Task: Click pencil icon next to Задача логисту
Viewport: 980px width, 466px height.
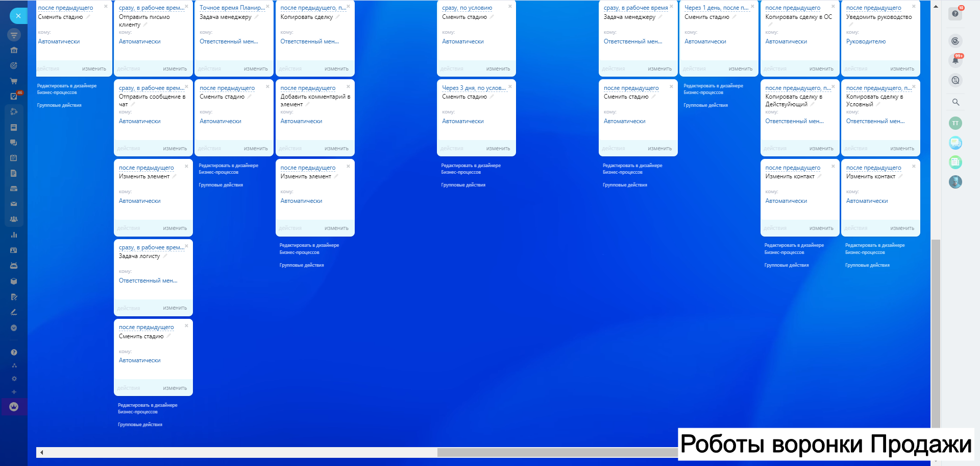Action: pyautogui.click(x=165, y=256)
